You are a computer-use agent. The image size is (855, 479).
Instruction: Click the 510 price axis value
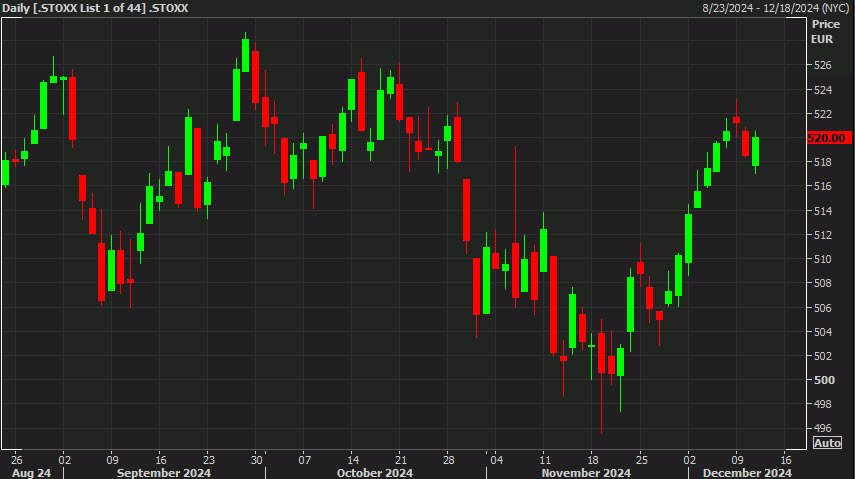[822, 259]
